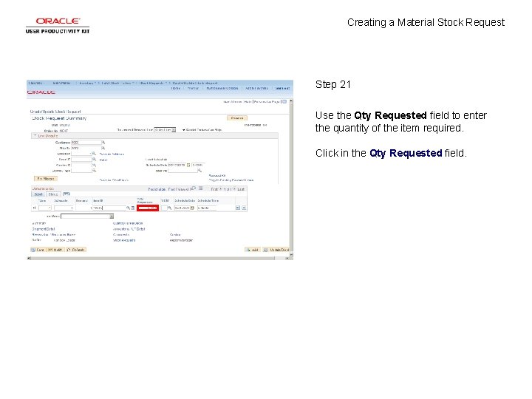Screen dimensions: 532x399
Task: Click Copy to Existing Demand Lines link
Action: (231, 180)
